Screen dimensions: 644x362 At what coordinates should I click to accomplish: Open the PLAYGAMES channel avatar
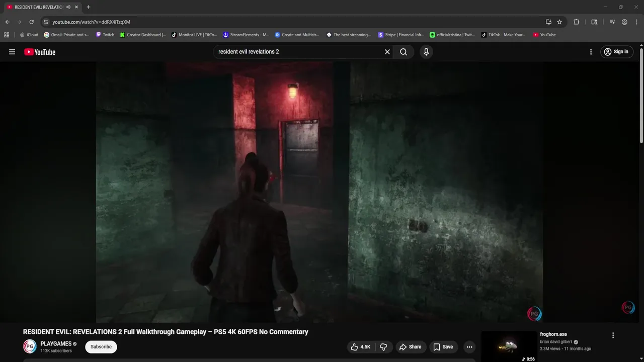coord(30,346)
